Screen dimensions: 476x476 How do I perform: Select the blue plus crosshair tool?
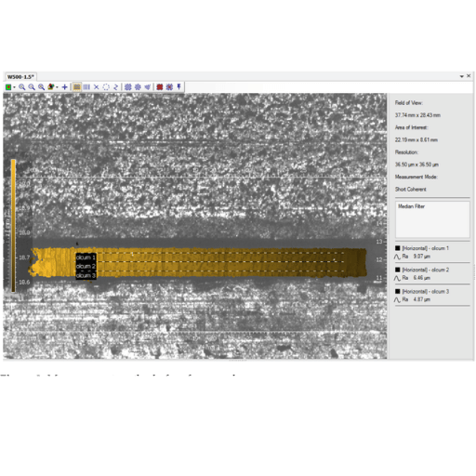pos(64,87)
